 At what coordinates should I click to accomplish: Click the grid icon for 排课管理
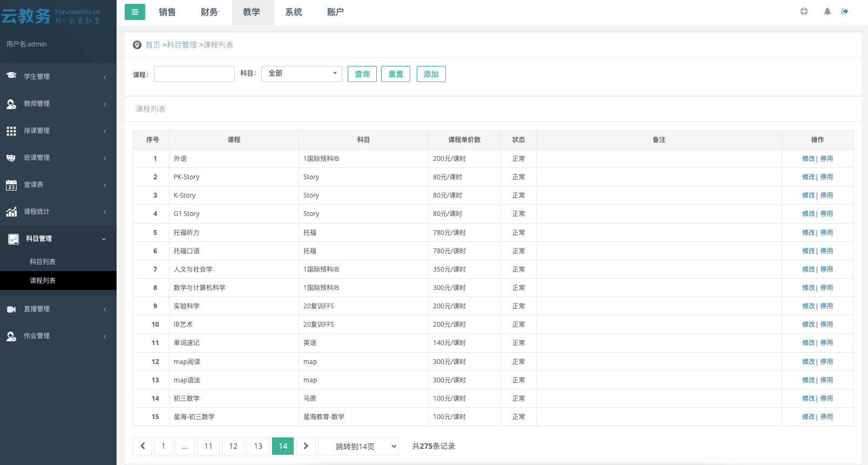(11, 131)
